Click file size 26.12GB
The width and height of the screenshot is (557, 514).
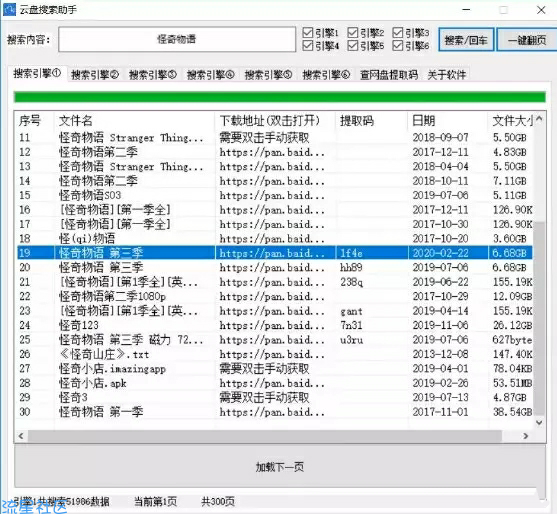click(512, 325)
